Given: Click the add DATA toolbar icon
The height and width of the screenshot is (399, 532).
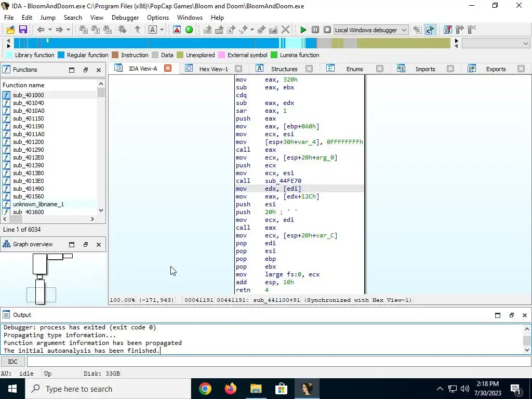Looking at the screenshot, I should pyautogui.click(x=219, y=30).
